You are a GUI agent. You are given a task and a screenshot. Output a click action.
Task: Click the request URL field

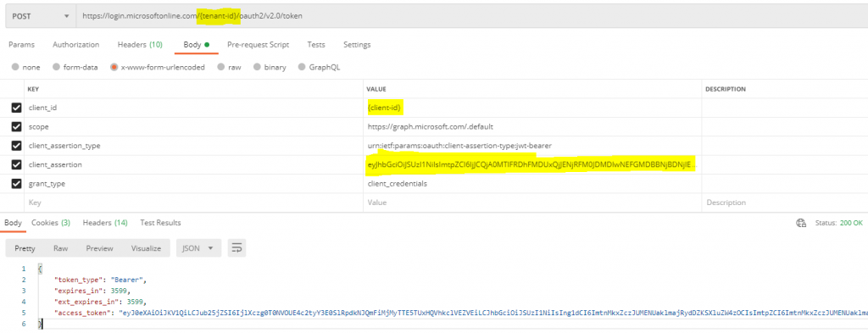[x=471, y=16]
